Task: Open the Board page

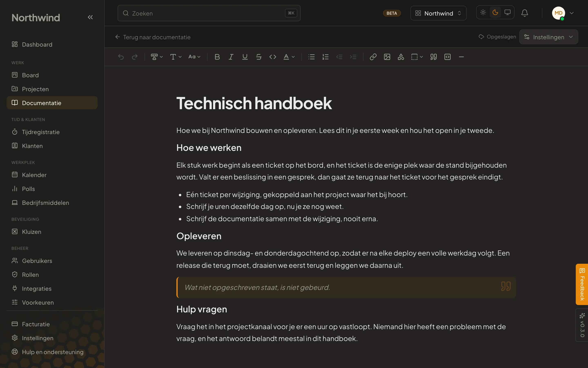Action: 52,75
